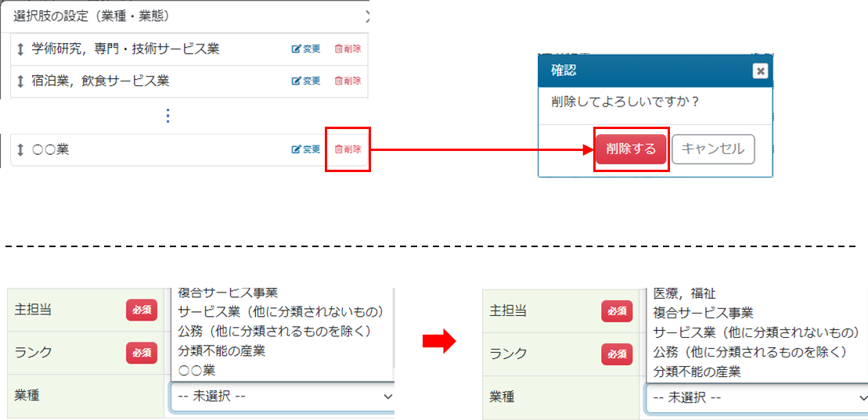Screen dimensions: 868x420
Task: Grab the reorder handle of ○○業 row
Action: tap(20, 149)
